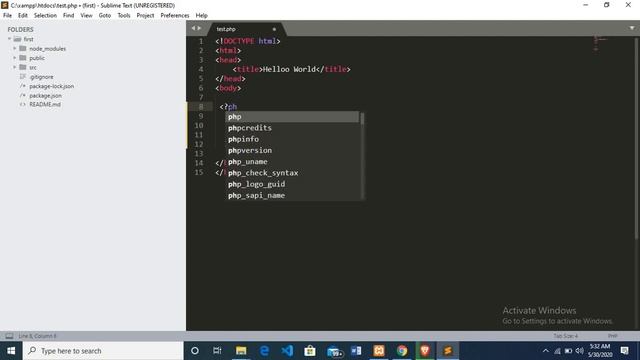This screenshot has width=640, height=360.
Task: Open package-lock.json in sidebar
Action: click(51, 86)
